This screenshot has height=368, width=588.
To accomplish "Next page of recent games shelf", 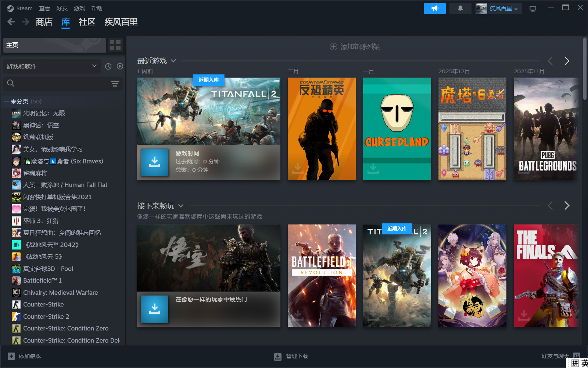I will tap(567, 61).
